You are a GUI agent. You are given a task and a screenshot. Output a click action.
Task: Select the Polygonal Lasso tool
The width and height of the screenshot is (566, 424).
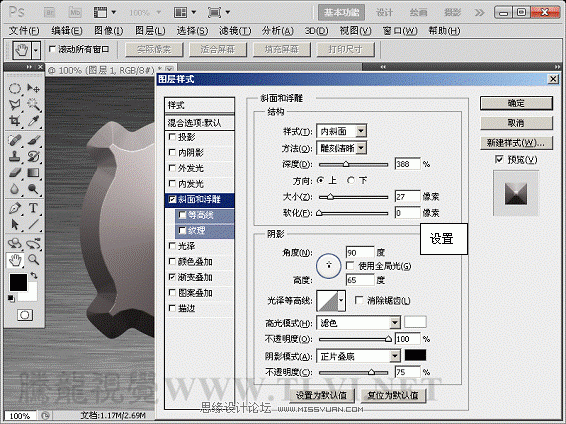[x=14, y=105]
